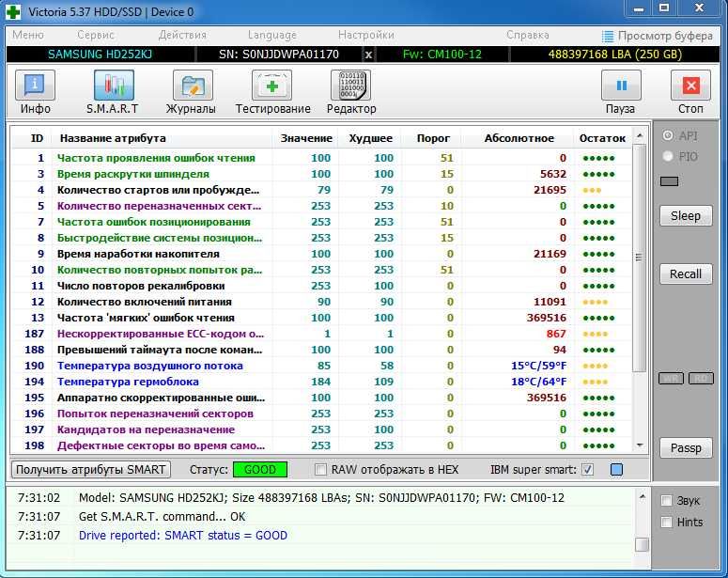Click the Остаток column header
The height and width of the screenshot is (578, 728).
(602, 138)
